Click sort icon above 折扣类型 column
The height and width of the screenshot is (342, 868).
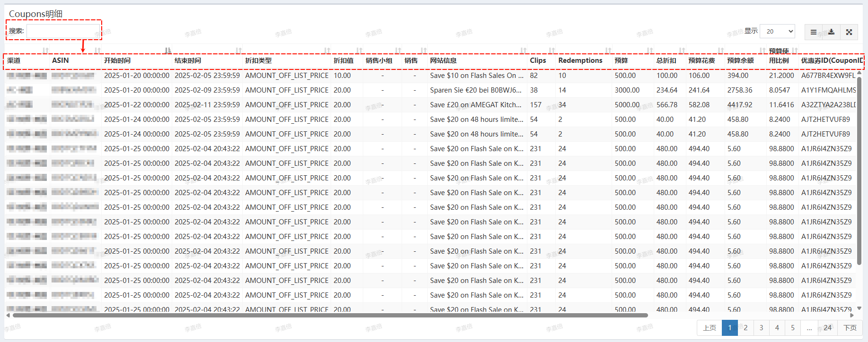(327, 51)
